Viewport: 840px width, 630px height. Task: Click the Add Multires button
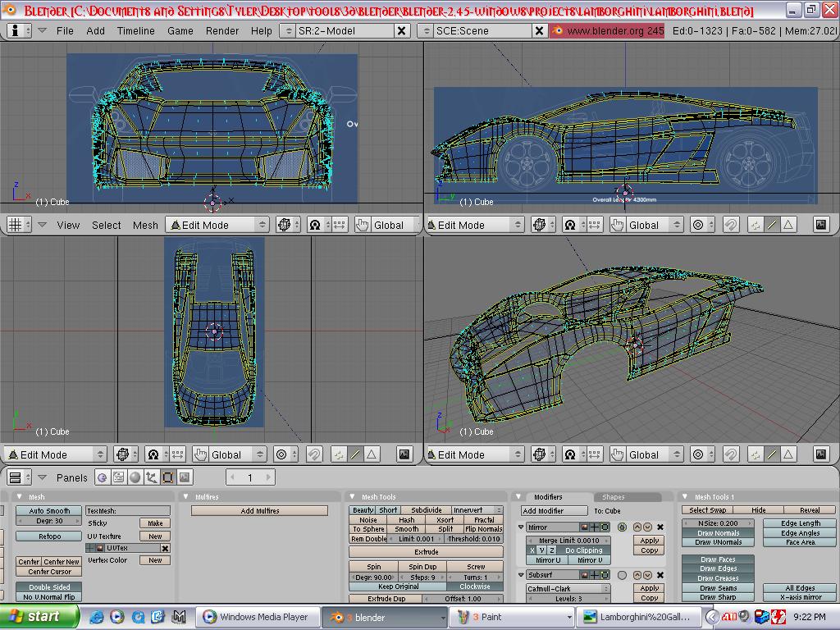coord(260,510)
